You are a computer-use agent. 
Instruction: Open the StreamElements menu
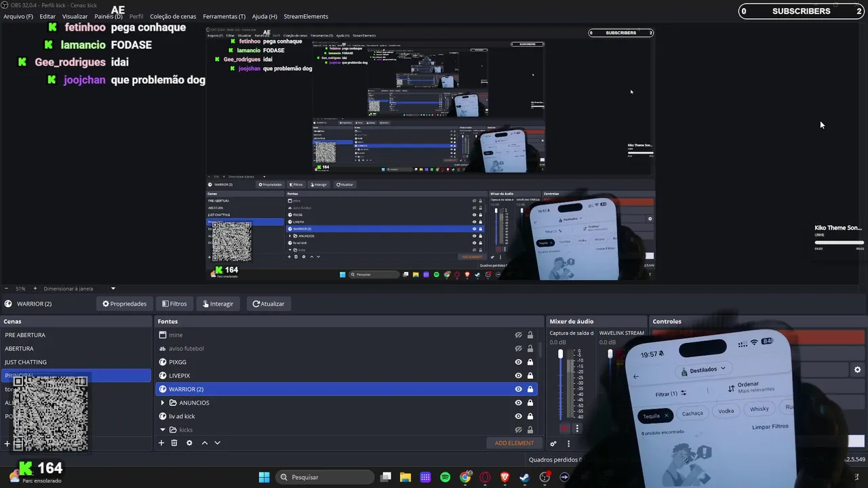pyautogui.click(x=306, y=16)
